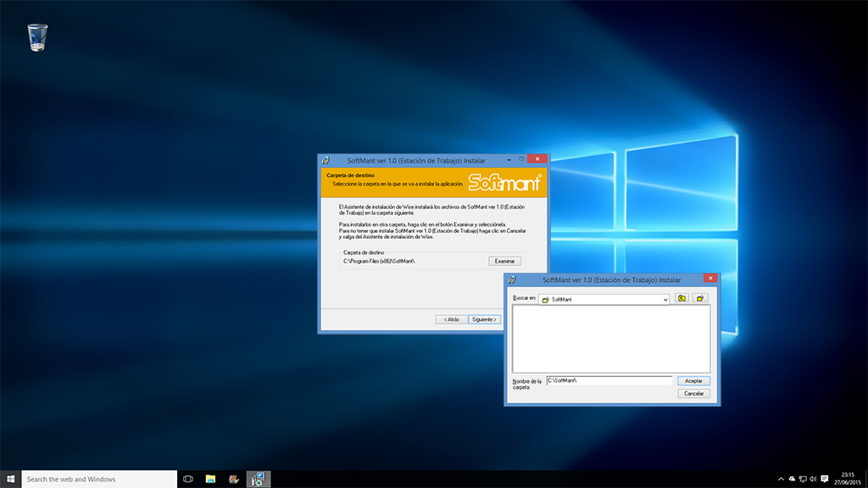Click the 'Nombre de la carpeta' text field
The width and height of the screenshot is (868, 488).
tap(609, 380)
